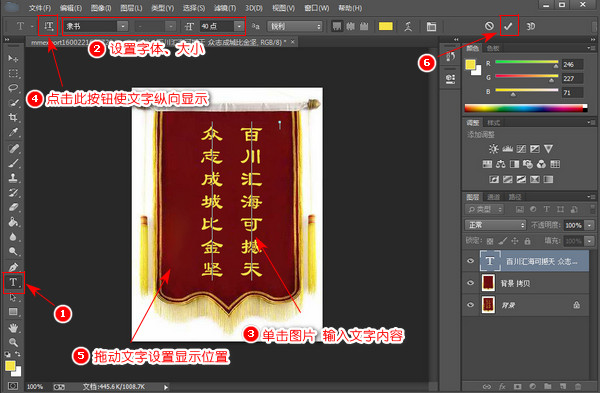This screenshot has height=393, width=600.
Task: Open the collapsed History panel icon
Action: coord(450,57)
